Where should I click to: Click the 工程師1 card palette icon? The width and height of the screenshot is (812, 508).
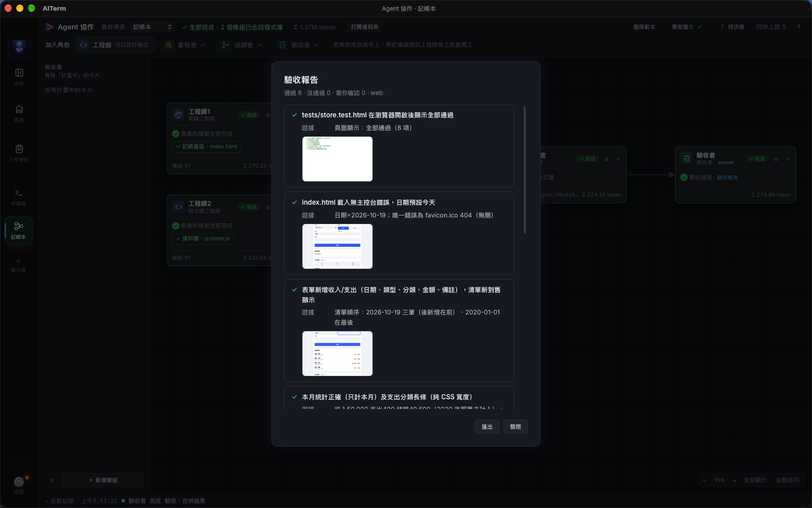(179, 115)
